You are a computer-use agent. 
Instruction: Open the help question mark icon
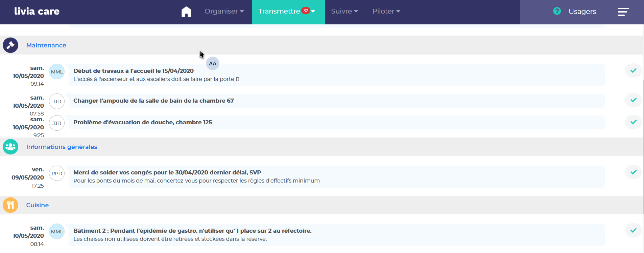557,11
